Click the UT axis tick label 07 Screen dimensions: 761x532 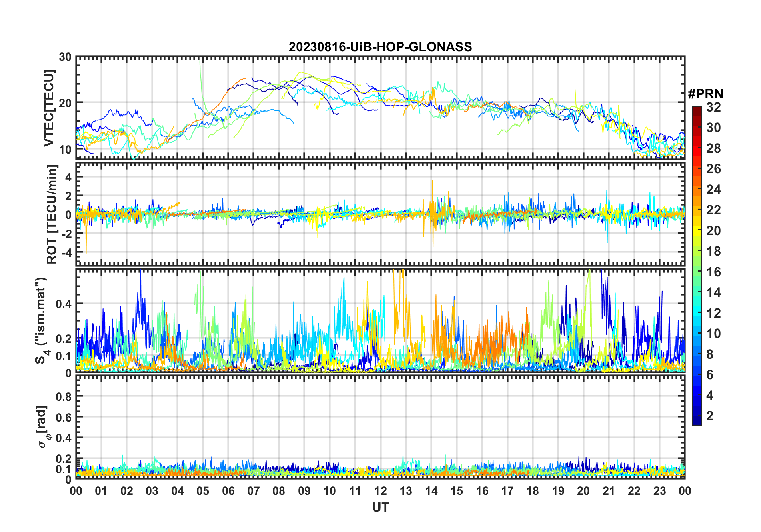(254, 491)
